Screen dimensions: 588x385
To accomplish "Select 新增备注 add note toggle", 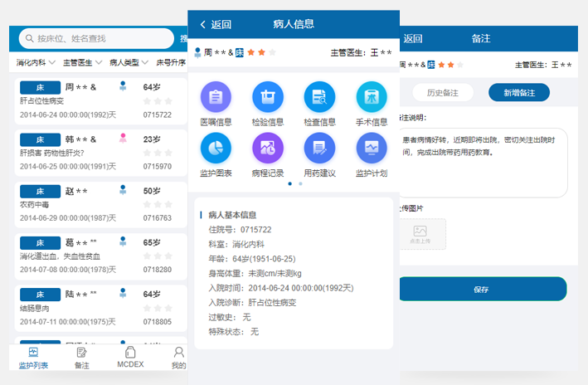I will tap(518, 93).
